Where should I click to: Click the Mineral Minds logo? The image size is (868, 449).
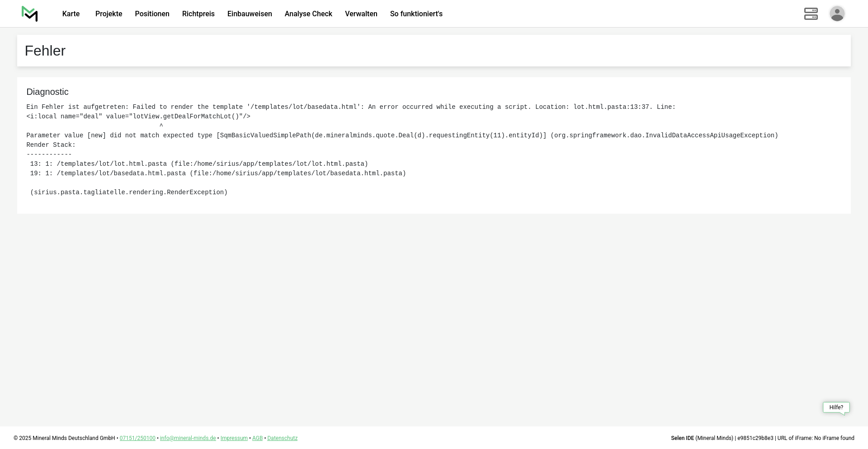30,14
